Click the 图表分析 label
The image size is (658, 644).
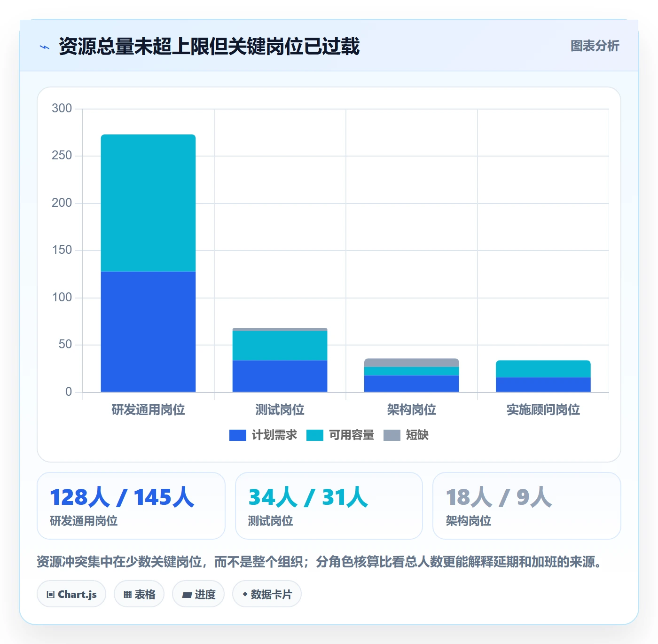click(x=595, y=46)
